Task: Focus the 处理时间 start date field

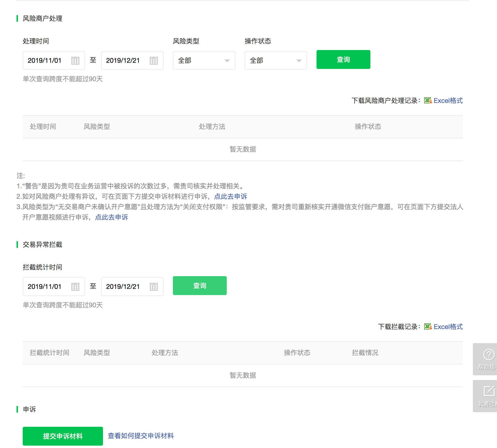Action: pos(47,60)
